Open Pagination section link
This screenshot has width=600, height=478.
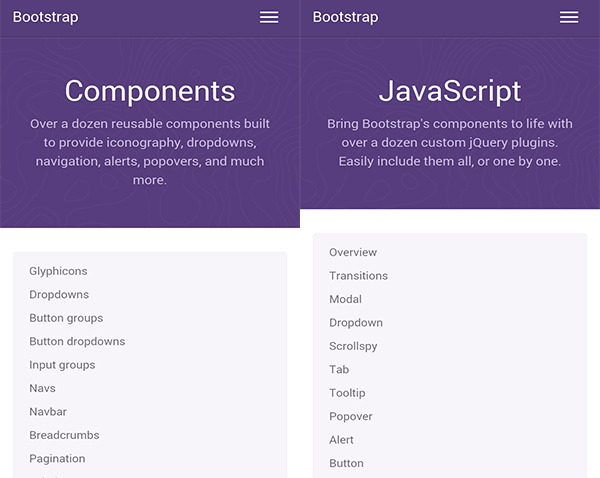click(x=57, y=459)
